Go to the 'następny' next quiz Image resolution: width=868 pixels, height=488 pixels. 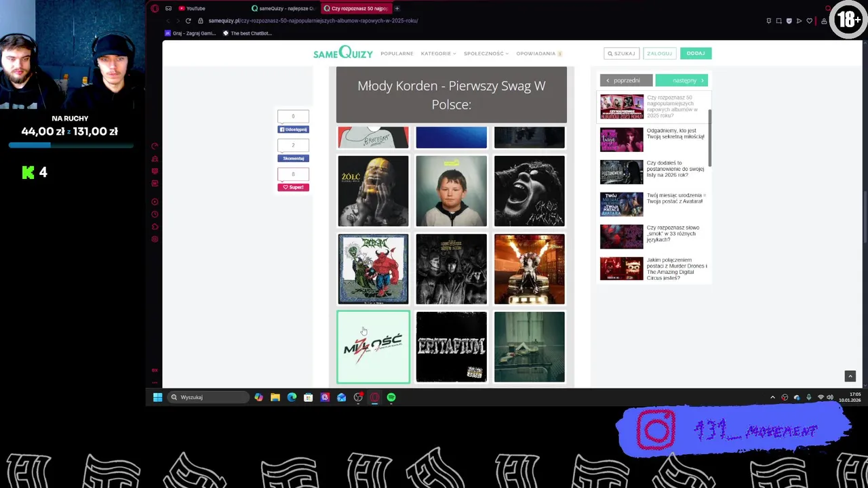point(682,81)
